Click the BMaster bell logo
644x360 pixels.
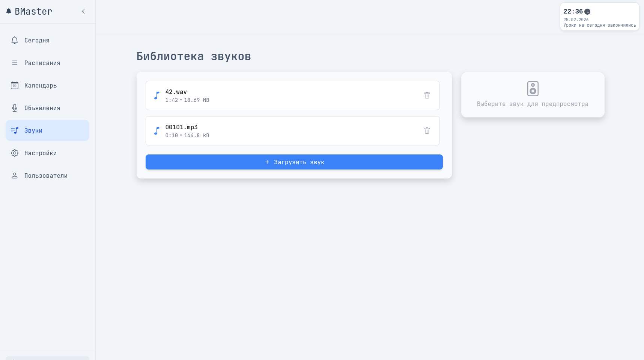click(x=9, y=12)
